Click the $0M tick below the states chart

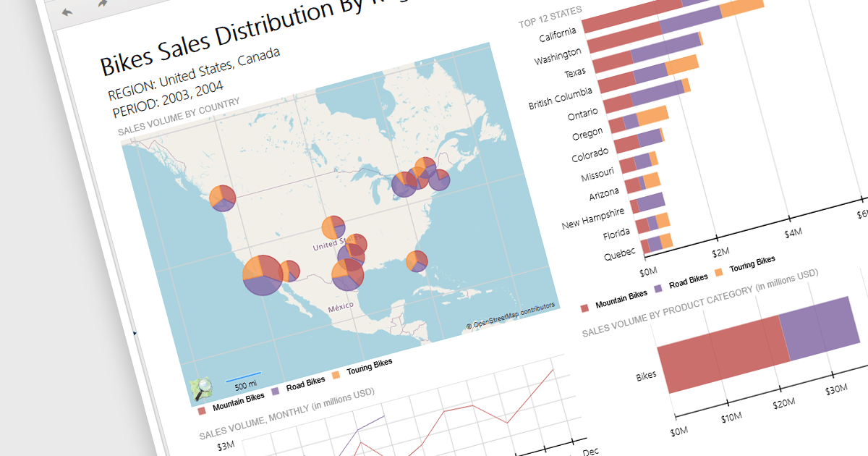650,271
